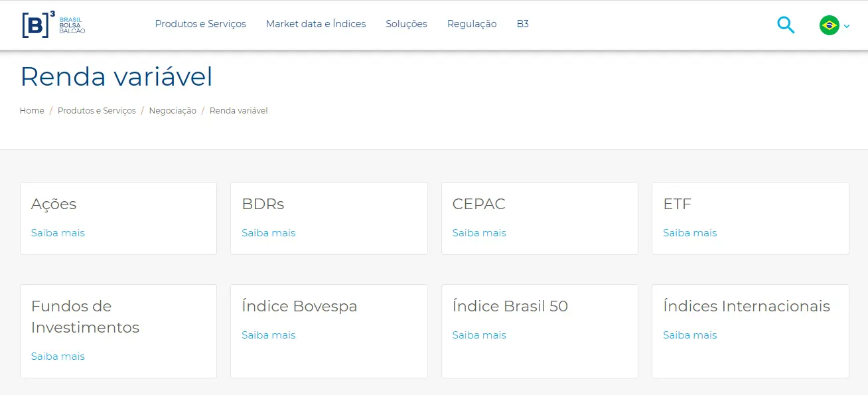This screenshot has height=395, width=868.
Task: Click Saiba mais under Ações
Action: pos(58,233)
